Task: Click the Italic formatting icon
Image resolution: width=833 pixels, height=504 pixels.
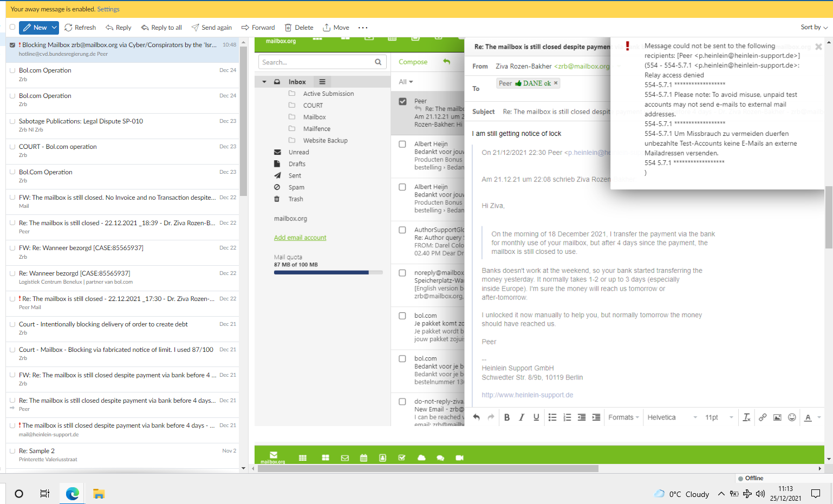Action: (522, 417)
